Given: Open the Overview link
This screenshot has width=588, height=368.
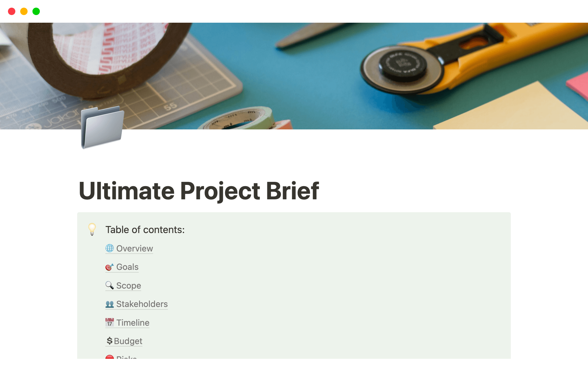Looking at the screenshot, I should (x=134, y=248).
